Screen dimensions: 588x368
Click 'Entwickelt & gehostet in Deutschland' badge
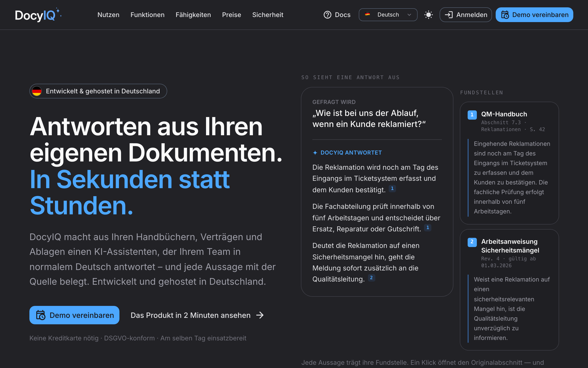tap(98, 91)
